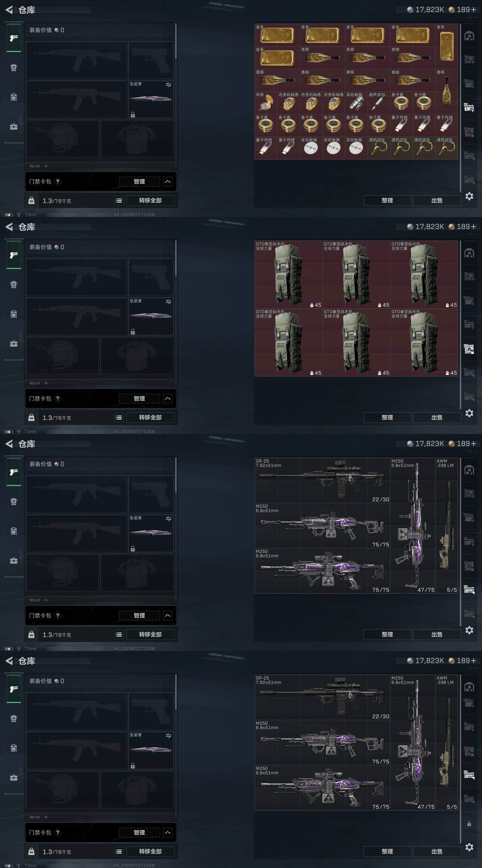
Task: Click 出售 below the gold bar items
Action: click(437, 200)
